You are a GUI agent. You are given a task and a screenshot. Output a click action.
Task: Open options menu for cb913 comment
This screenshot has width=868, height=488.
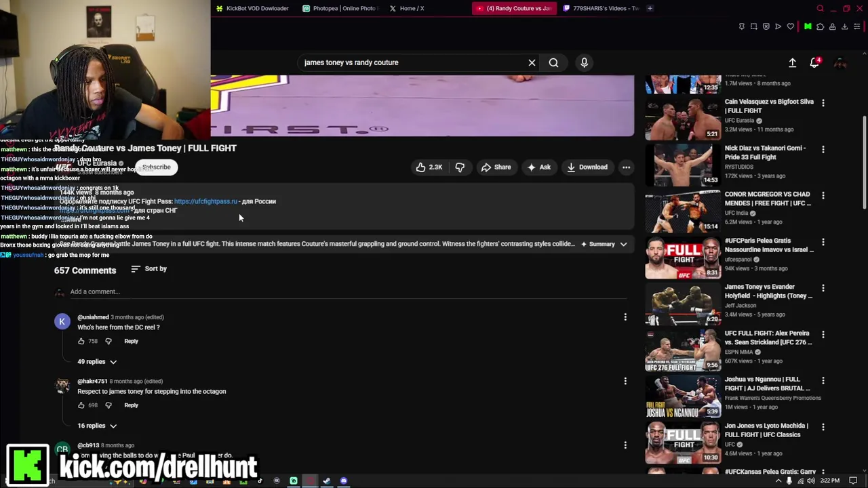[625, 445]
